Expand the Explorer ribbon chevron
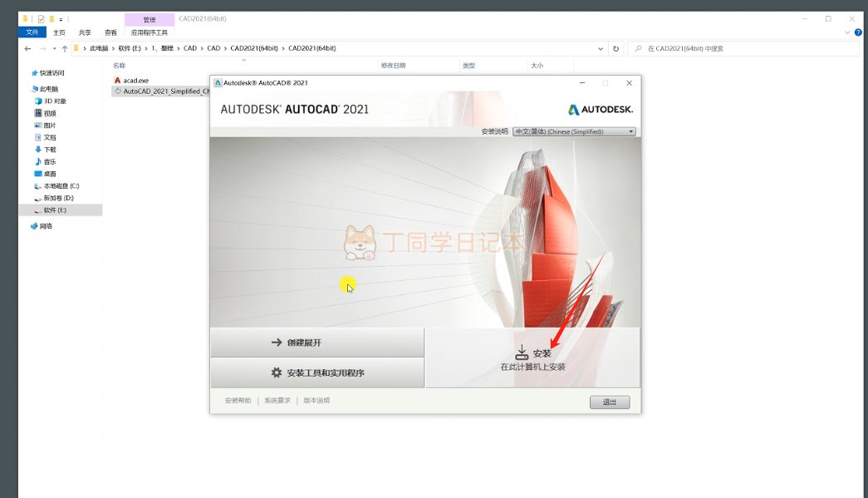Screen dimensions: 868x498 click(x=847, y=32)
